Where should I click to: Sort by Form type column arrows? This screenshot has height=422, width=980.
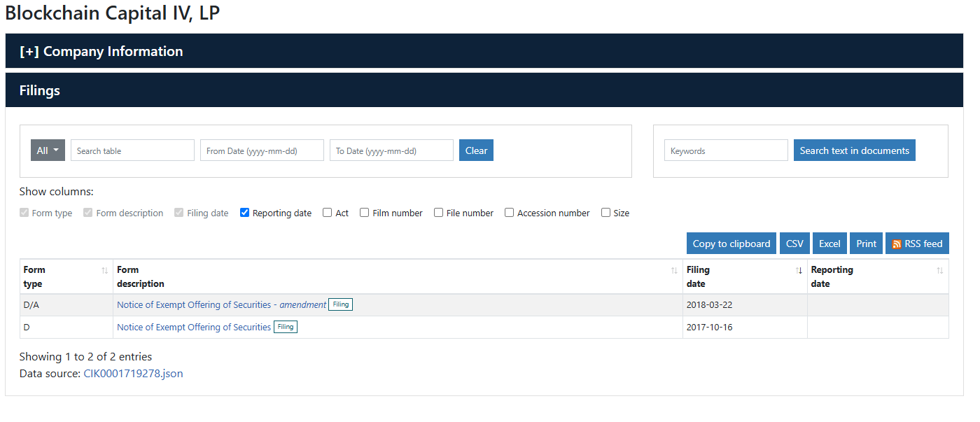coord(105,270)
